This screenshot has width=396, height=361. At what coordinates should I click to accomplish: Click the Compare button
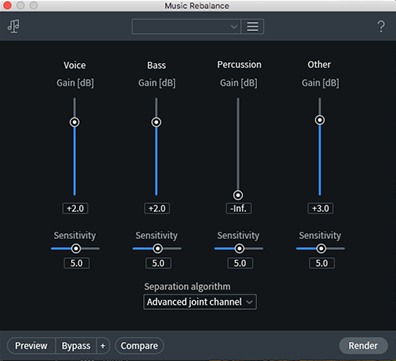(139, 346)
